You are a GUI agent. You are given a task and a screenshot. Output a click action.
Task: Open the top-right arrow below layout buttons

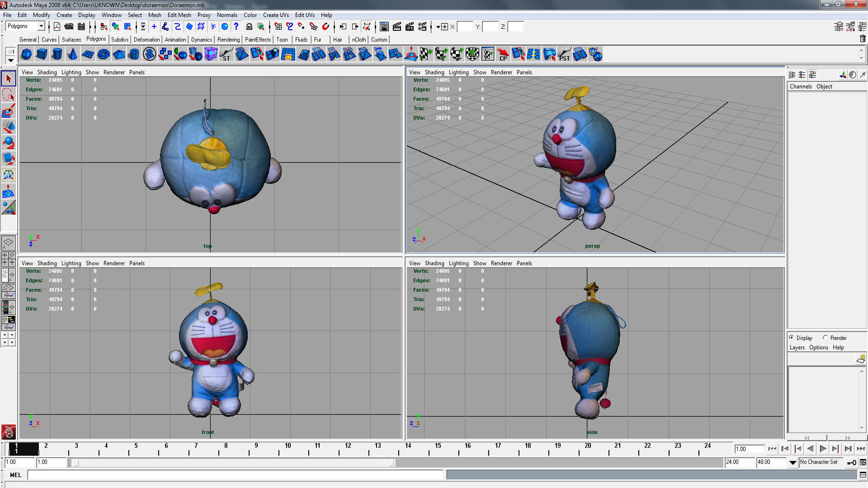12,335
